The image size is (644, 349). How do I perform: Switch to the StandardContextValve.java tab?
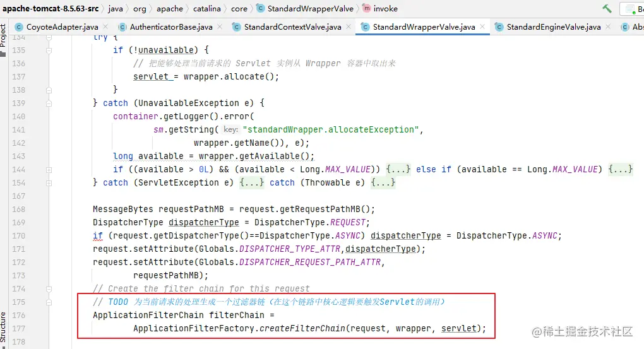coord(292,27)
